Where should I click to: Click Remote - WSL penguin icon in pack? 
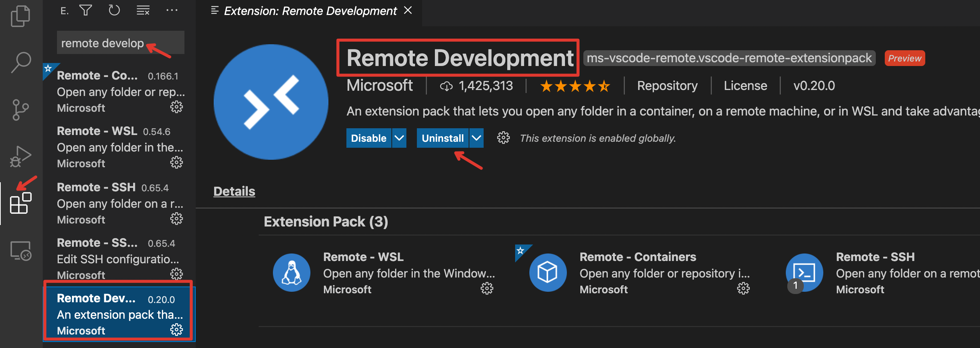(291, 273)
